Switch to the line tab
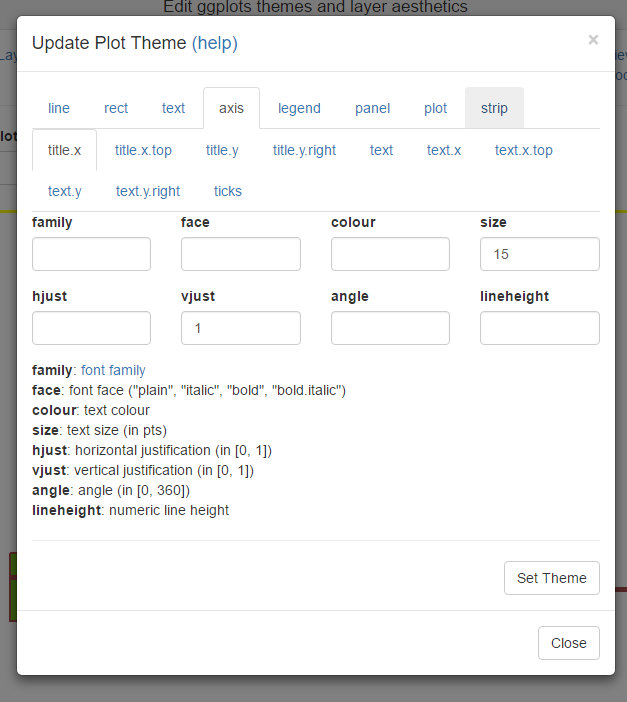Screen dimensions: 627x702 pyautogui.click(x=59, y=108)
